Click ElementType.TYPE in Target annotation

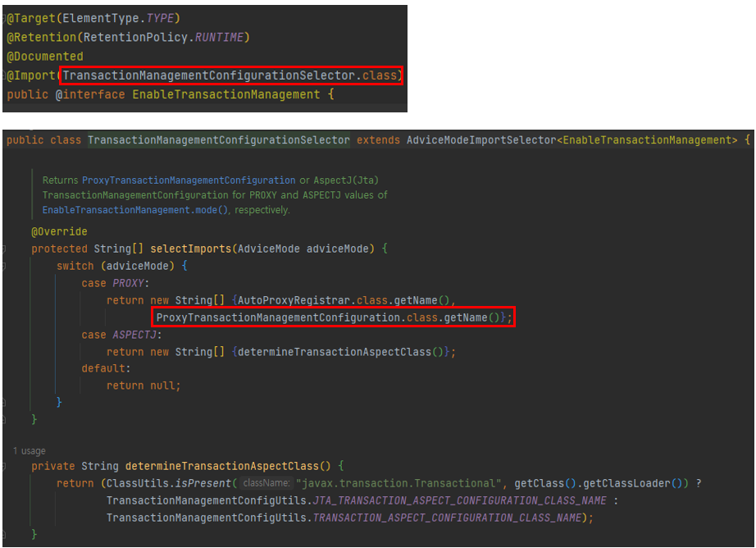click(118, 18)
